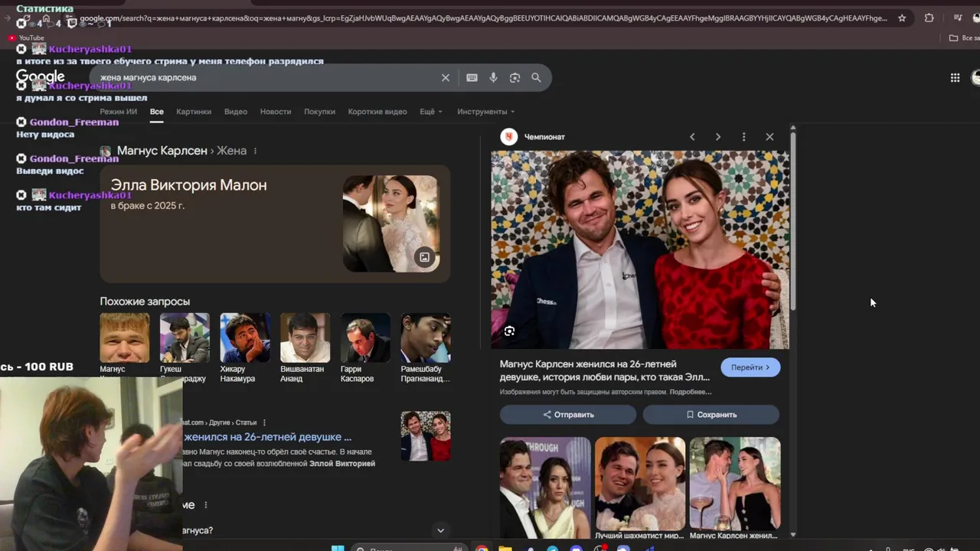Viewport: 980px width, 551px height.
Task: Switch to the Режим ИИ tab
Action: click(x=118, y=112)
